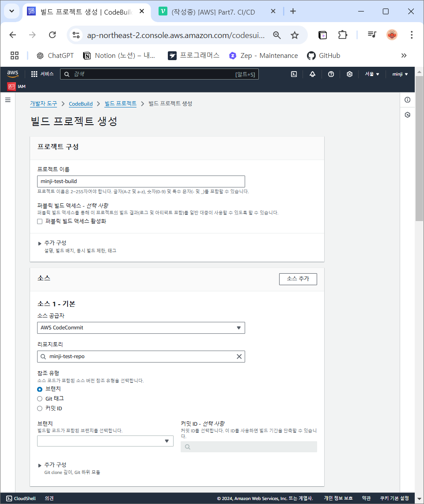Open the media control icon in Chrome toolbar
The image size is (424, 504).
coord(372,35)
